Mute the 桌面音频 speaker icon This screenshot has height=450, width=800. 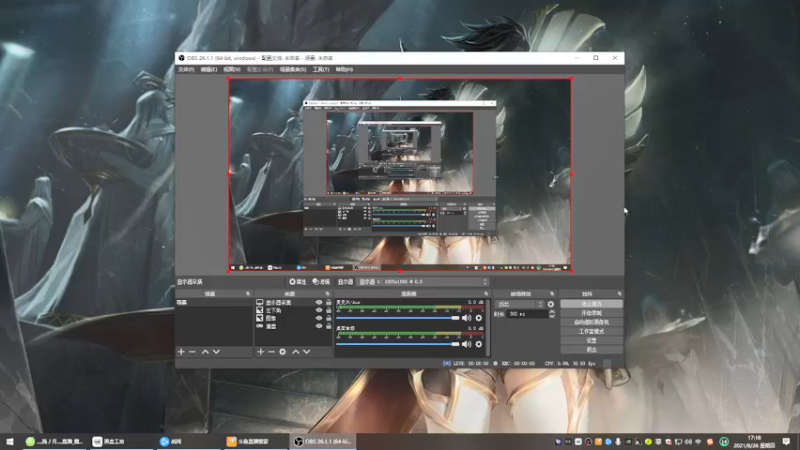pos(466,344)
